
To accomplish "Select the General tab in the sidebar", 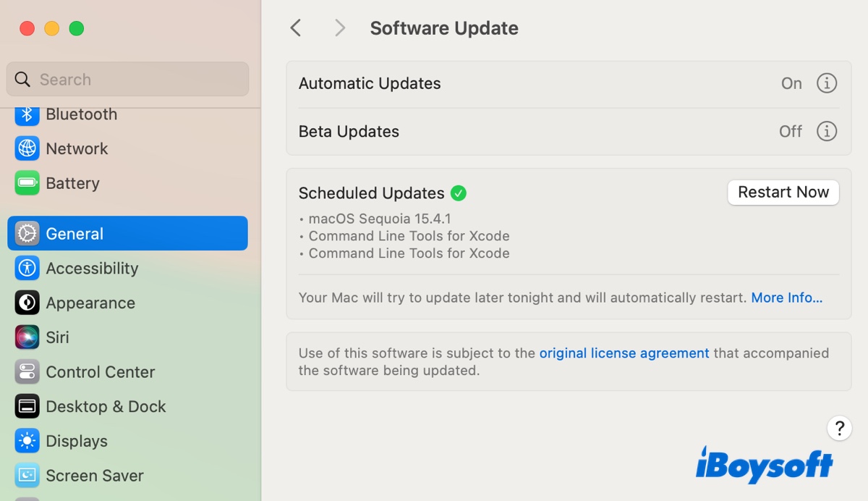I will pos(74,233).
